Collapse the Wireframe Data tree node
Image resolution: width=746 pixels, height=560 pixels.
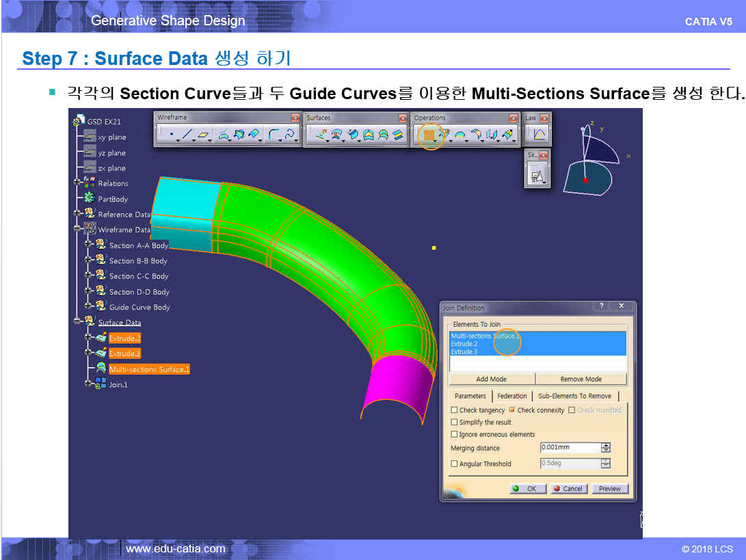(x=77, y=229)
